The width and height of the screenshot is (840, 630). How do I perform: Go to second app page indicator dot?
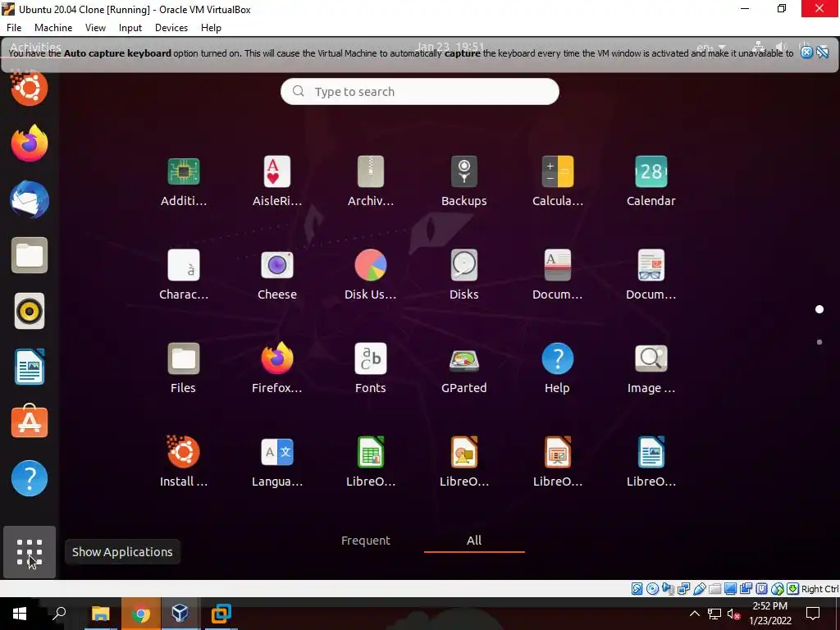(x=819, y=342)
